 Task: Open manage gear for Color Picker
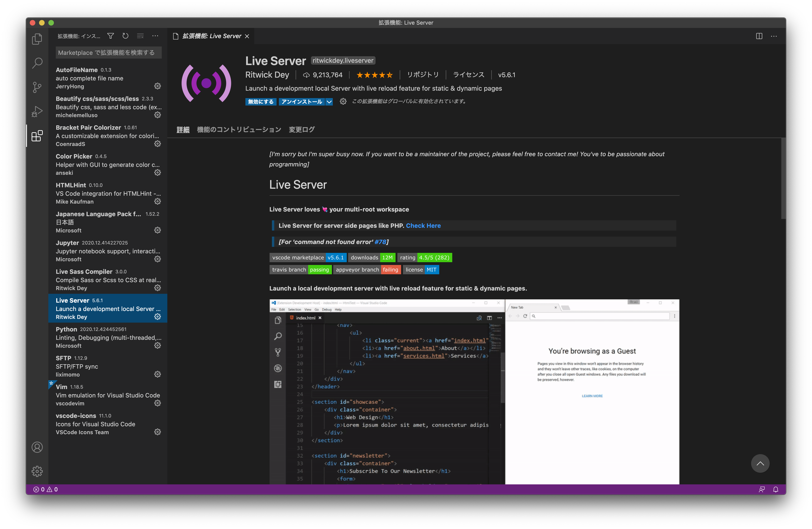(157, 173)
